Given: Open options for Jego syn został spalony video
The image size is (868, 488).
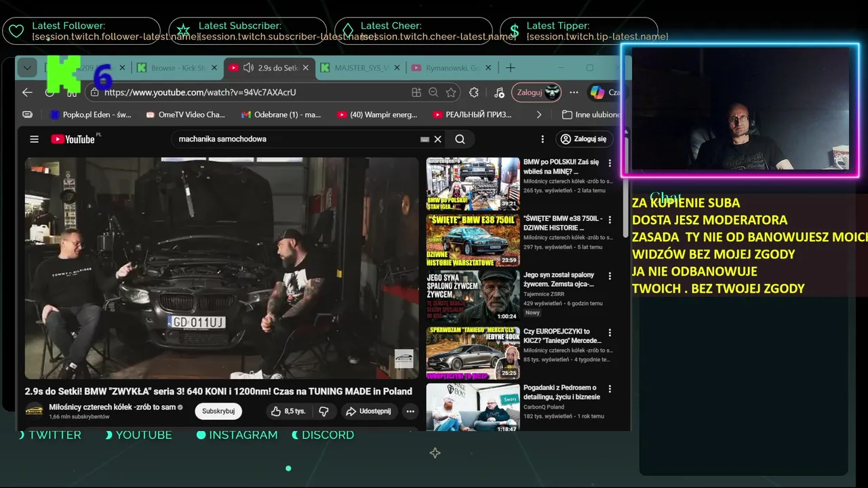Looking at the screenshot, I should coord(610,277).
